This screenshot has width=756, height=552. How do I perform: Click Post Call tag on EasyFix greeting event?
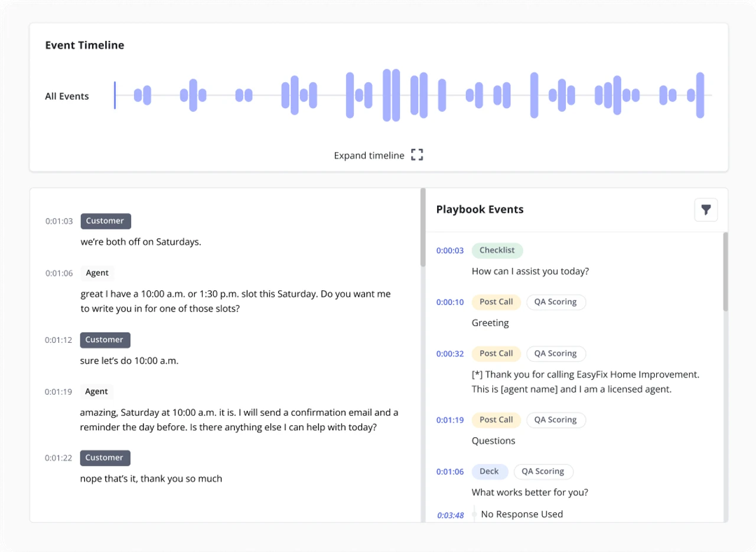[x=496, y=353]
